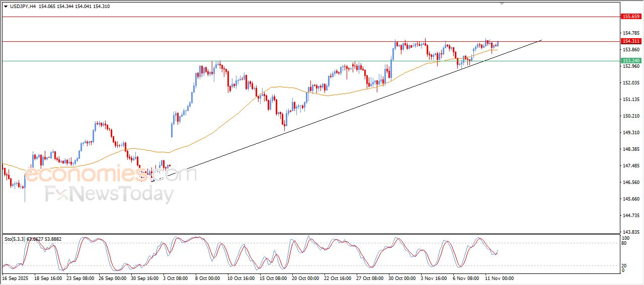The image size is (644, 285).
Task: Select the upper red horizontal resistance line
Action: point(310,17)
